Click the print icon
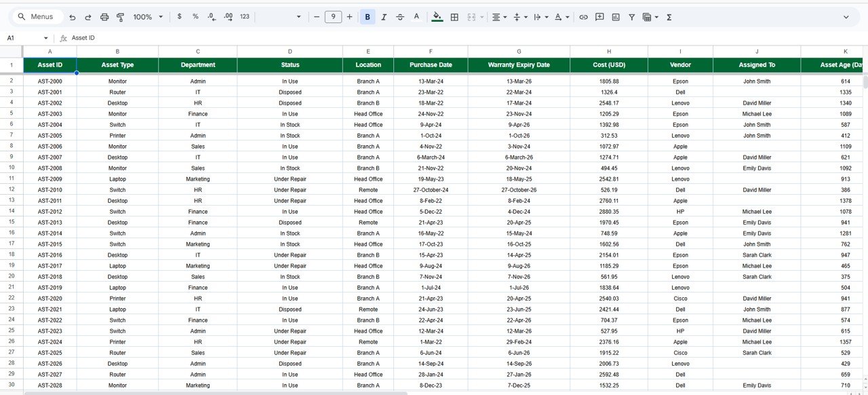 point(104,17)
